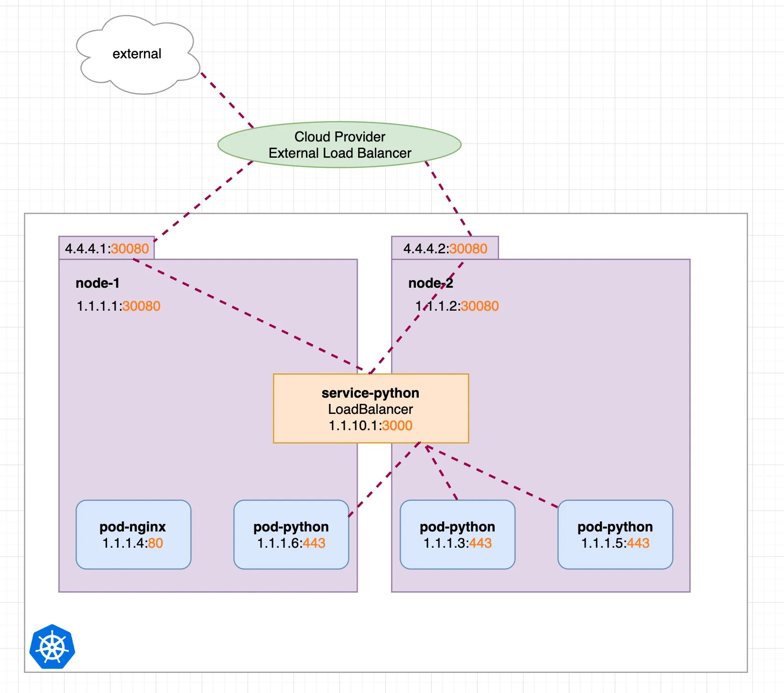Click the dashed connector from service to pod 1.1.1.5
The height and width of the screenshot is (693, 784).
click(492, 476)
